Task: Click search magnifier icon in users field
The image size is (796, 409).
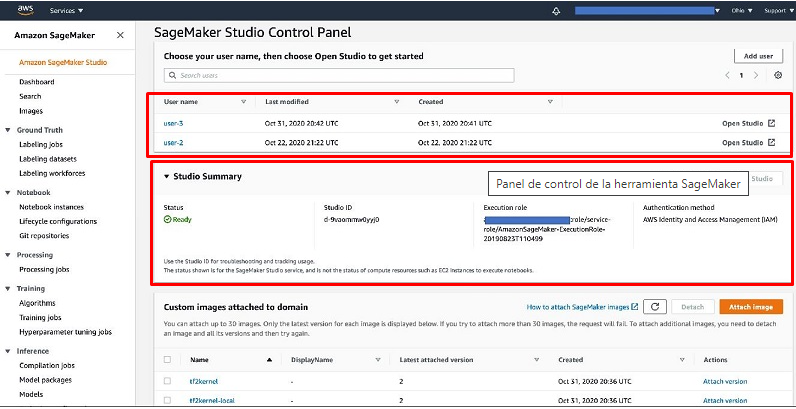Action: pos(173,75)
